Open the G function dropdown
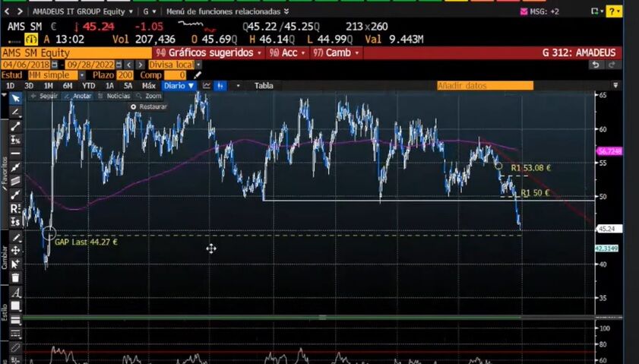This screenshot has height=364, width=639. [149, 12]
